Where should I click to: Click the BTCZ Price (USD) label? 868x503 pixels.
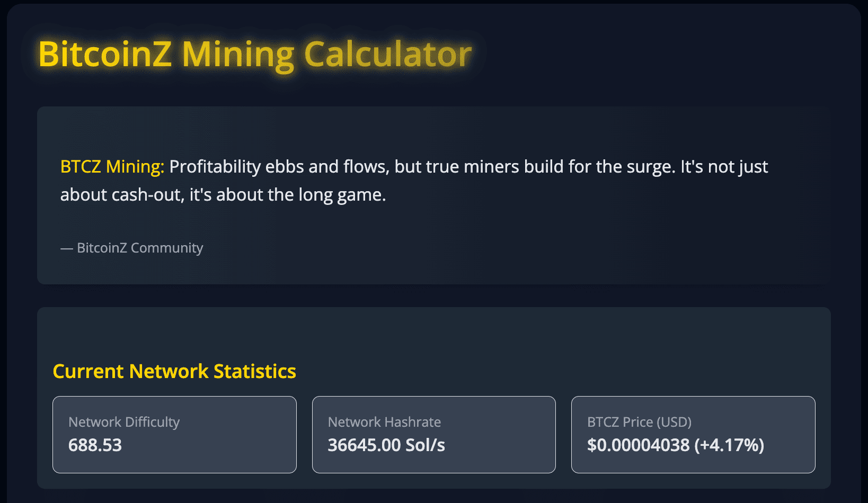639,422
